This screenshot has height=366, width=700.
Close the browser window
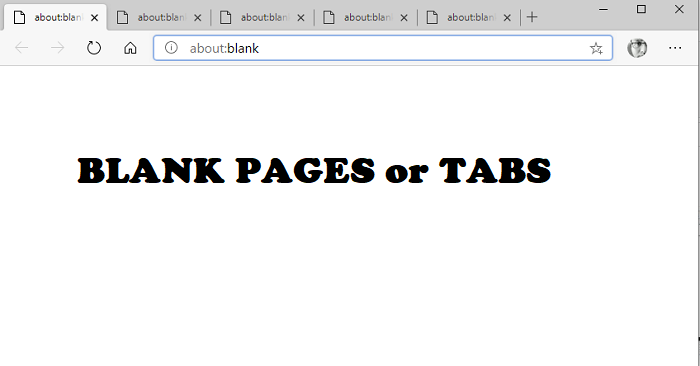pos(679,9)
